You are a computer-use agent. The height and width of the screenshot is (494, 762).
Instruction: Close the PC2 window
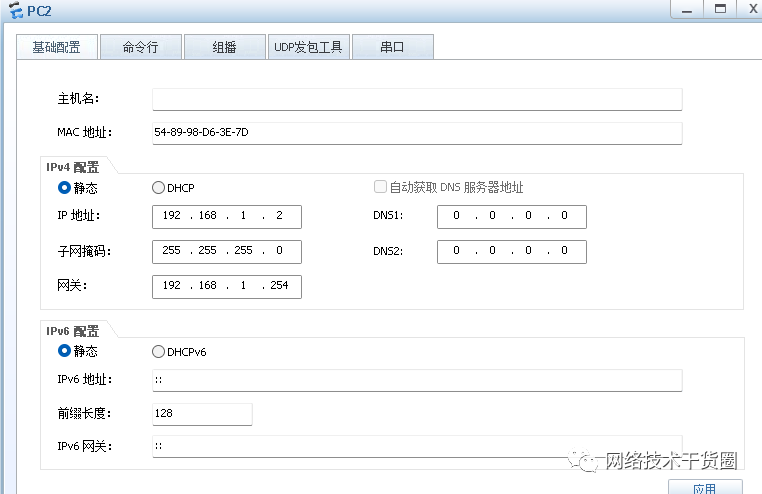[751, 9]
